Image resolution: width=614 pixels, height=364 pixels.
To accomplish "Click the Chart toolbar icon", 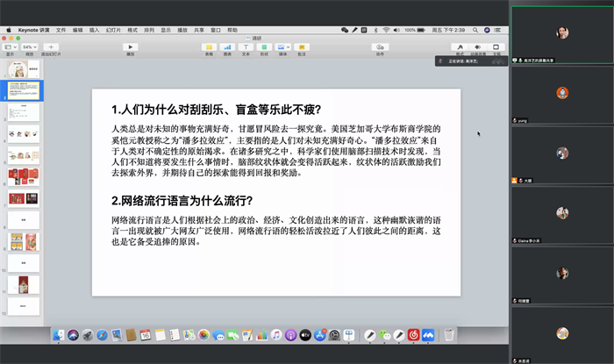I will tap(227, 47).
